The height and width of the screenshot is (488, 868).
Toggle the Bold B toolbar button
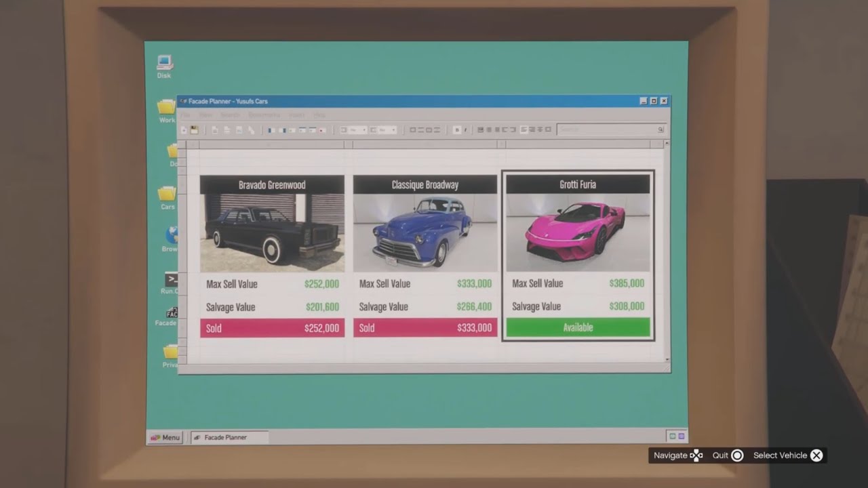pyautogui.click(x=456, y=129)
